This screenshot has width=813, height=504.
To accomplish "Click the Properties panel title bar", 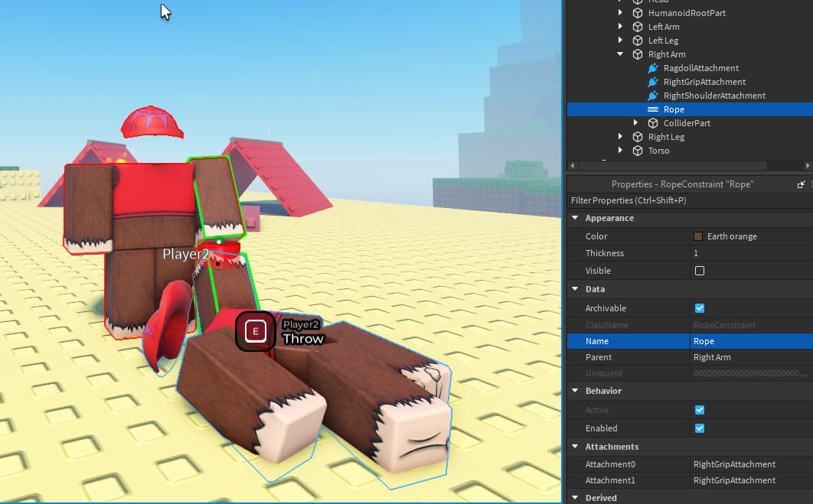I will [x=682, y=184].
